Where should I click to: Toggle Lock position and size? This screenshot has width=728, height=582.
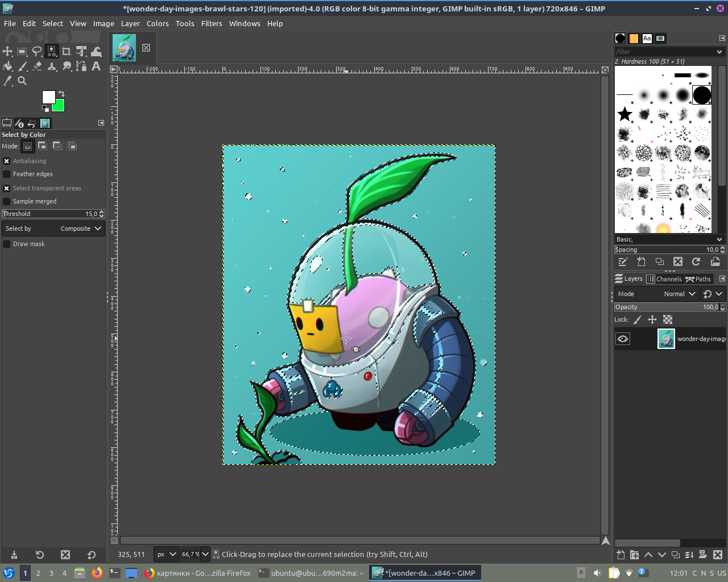[x=652, y=319]
